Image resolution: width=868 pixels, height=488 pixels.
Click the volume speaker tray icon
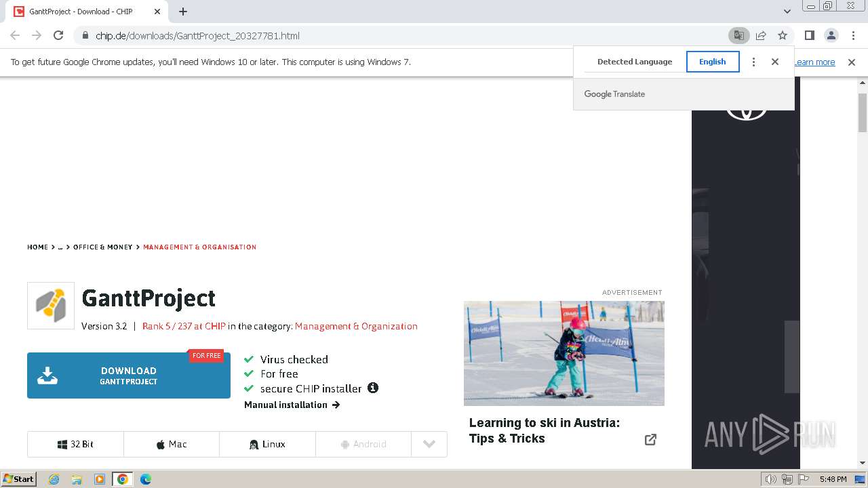click(x=771, y=479)
